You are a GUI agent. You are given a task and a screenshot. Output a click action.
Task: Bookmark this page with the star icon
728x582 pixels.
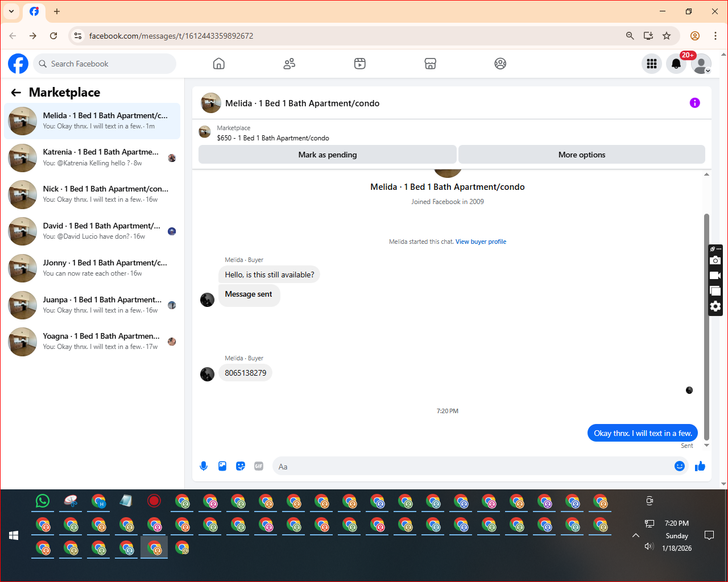pyautogui.click(x=667, y=36)
